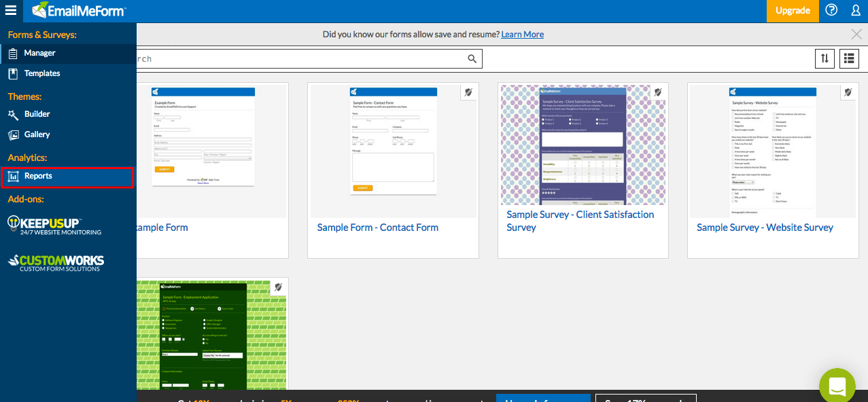Open the Website Survey thumbnail

point(773,150)
